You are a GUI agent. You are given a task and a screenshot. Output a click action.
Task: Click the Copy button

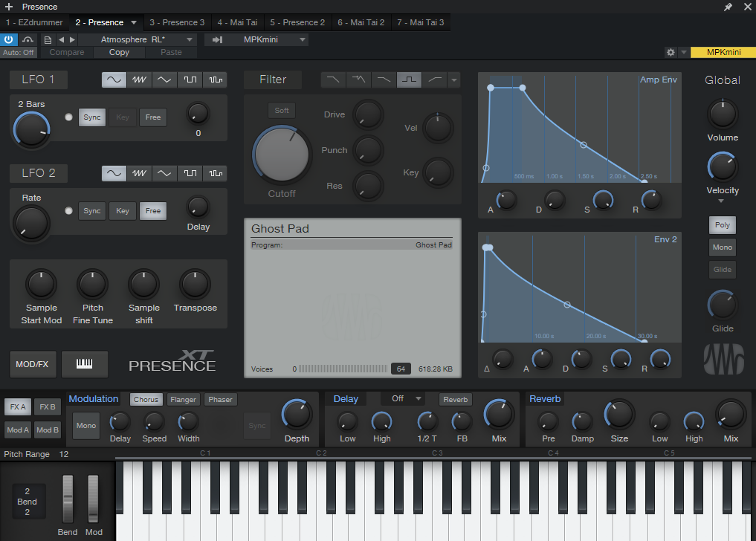(x=119, y=52)
